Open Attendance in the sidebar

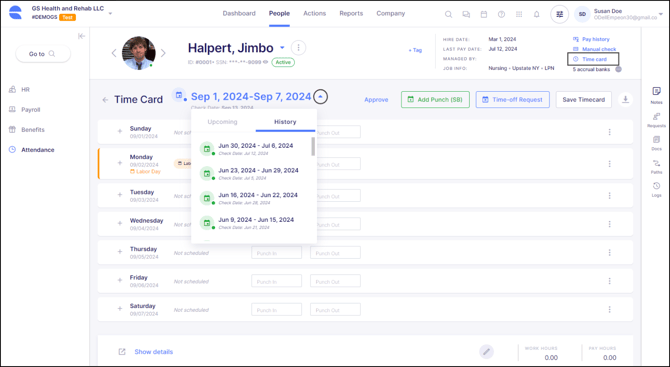tap(32, 150)
